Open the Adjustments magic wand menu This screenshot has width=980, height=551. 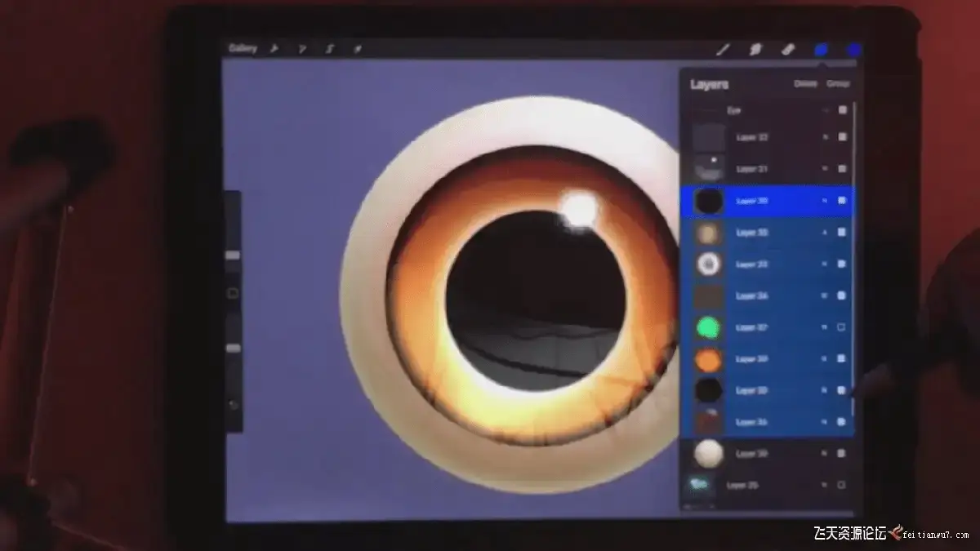click(302, 49)
